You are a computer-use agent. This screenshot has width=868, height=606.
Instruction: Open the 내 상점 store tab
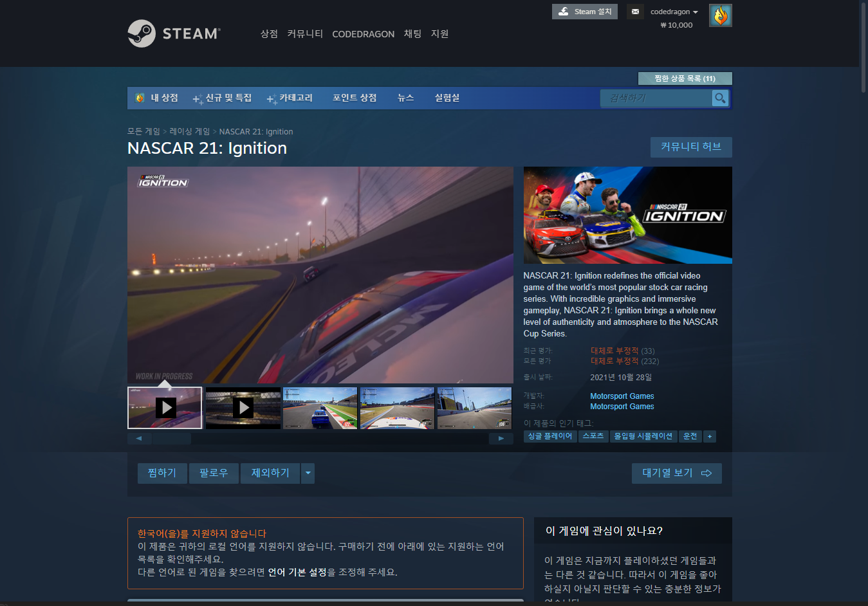[156, 98]
